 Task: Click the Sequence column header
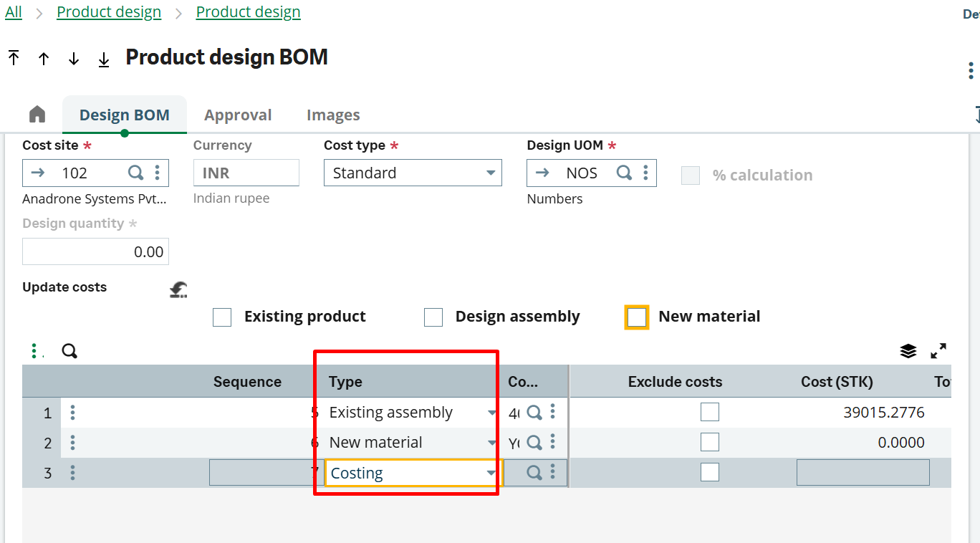[x=247, y=382]
